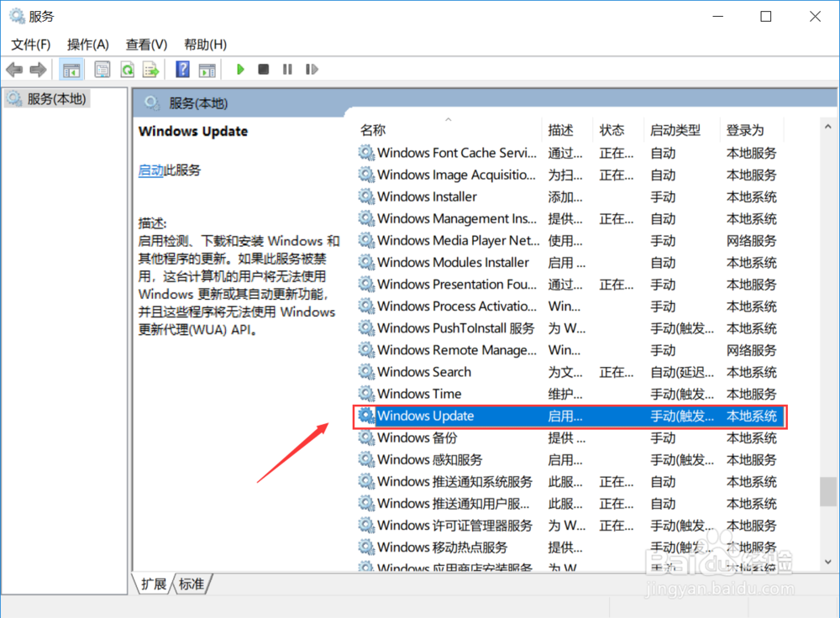This screenshot has height=618, width=840.
Task: Select the Windows PushToInstall 服务 row
Action: (x=570, y=328)
